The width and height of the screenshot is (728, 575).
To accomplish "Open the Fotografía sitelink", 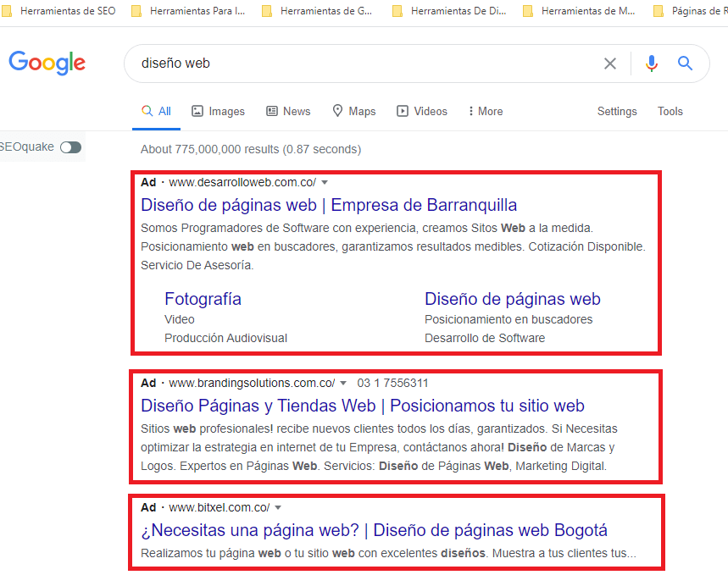I will point(203,299).
